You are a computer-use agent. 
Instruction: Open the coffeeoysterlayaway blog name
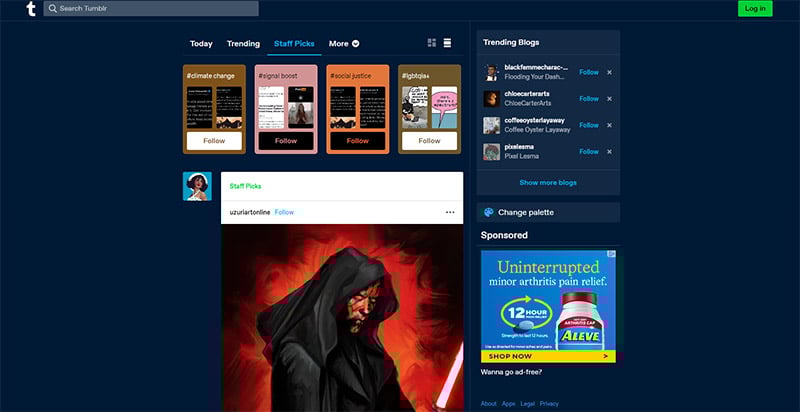[x=533, y=121]
